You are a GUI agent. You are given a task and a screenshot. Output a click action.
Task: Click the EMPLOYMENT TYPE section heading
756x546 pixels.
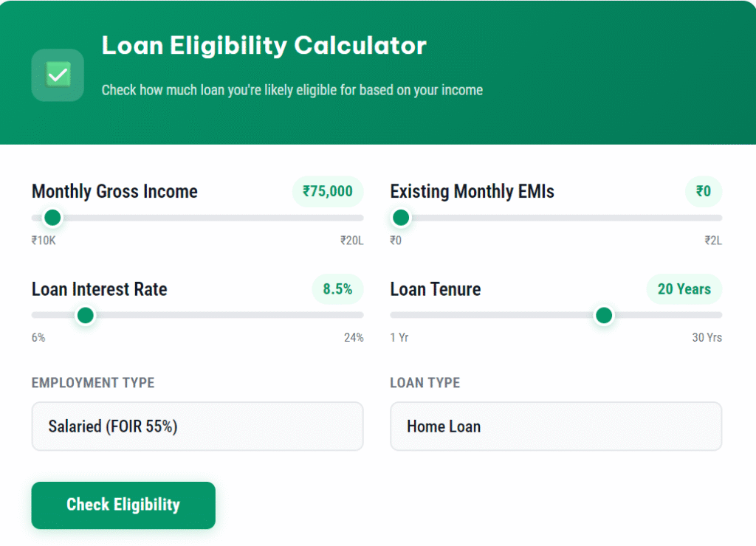pos(93,383)
